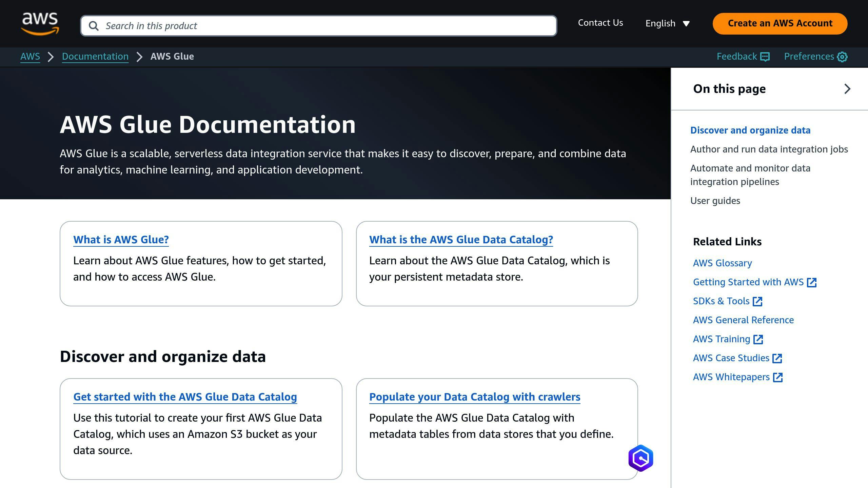868x488 pixels.
Task: Jump to Author and run data integration jobs
Action: (769, 149)
